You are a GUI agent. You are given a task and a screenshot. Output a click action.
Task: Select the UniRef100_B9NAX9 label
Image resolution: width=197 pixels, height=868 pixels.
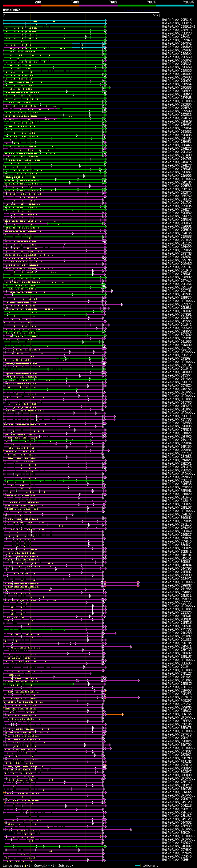click(x=177, y=121)
